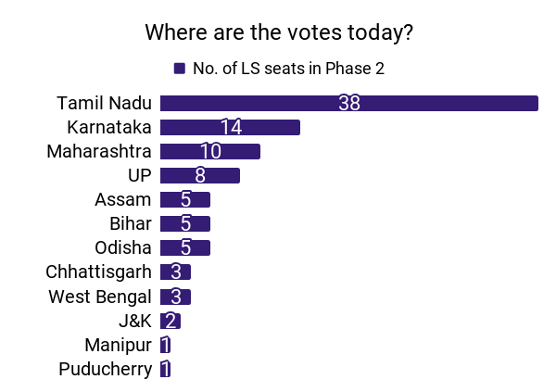Click the 'Karnataka' axis label
556x392 pixels.
pos(109,127)
